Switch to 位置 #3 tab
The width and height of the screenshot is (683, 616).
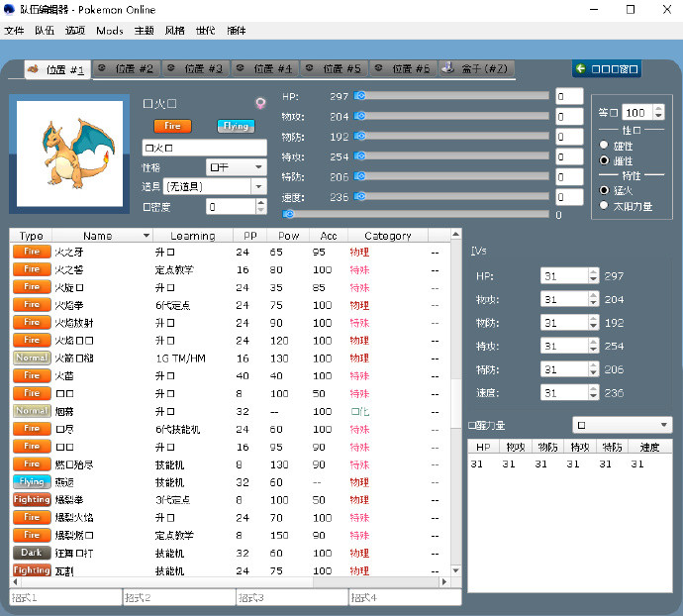click(196, 69)
